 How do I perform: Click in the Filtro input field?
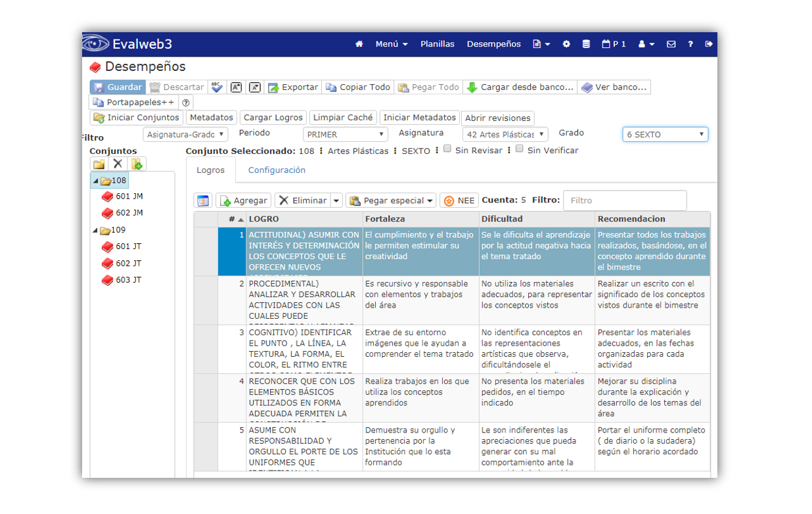click(625, 200)
